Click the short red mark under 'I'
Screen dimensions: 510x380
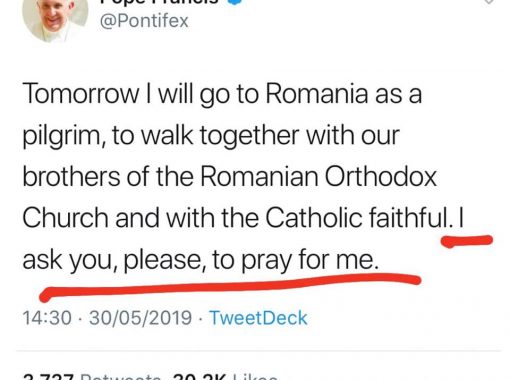467,241
